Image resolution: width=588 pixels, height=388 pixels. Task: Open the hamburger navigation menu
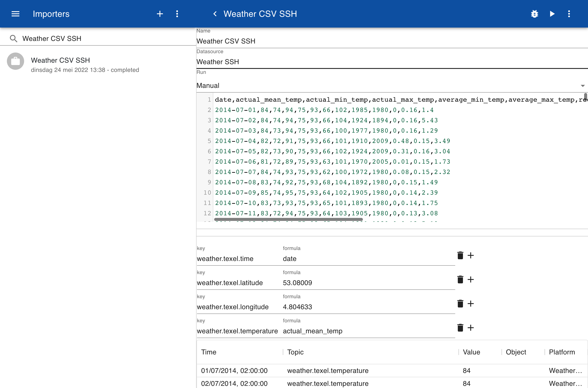point(15,14)
